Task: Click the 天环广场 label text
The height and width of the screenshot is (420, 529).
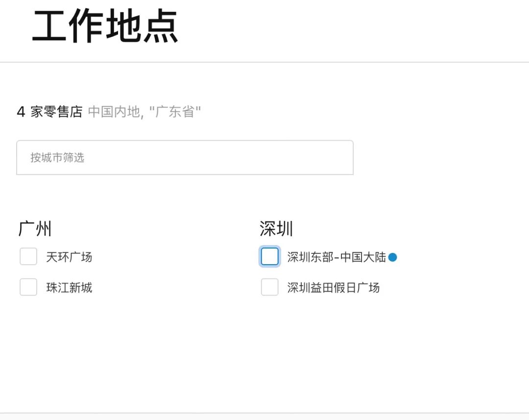Action: pos(69,257)
